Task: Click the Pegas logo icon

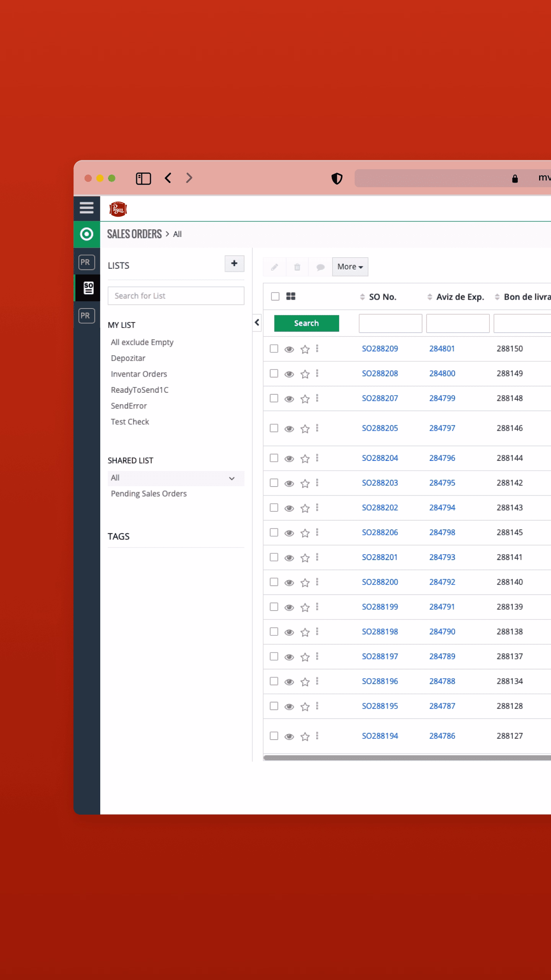Action: 118,209
